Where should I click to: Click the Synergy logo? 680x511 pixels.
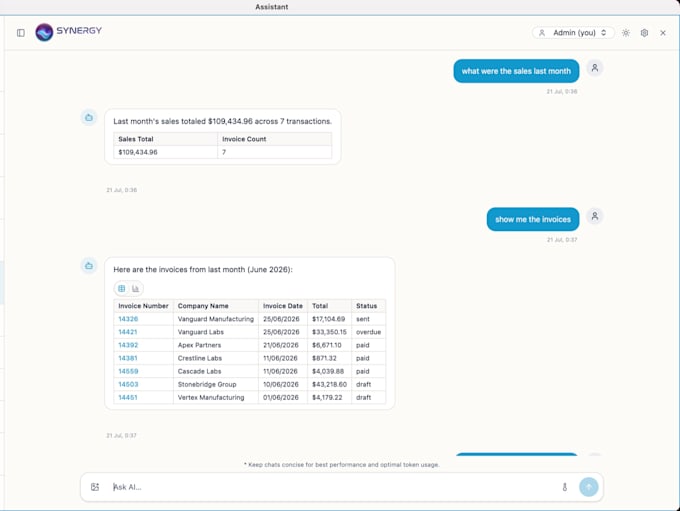pos(69,32)
